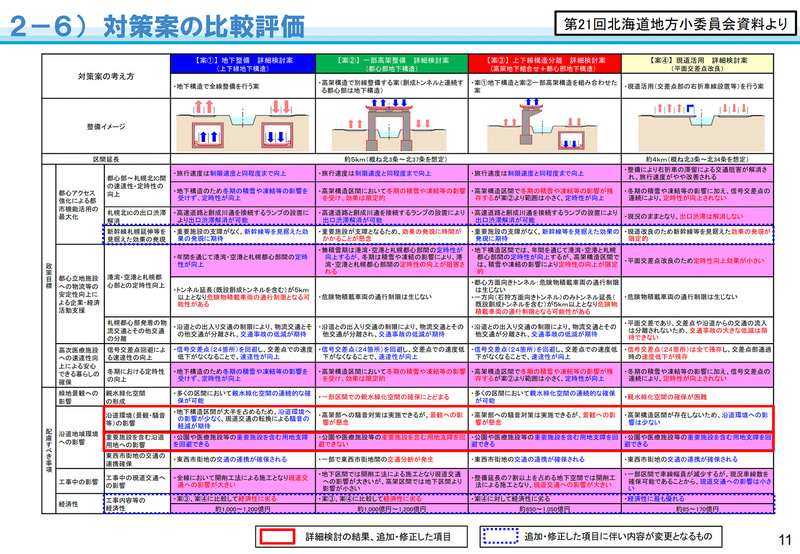Click the slide title 対策案の比較評価
Viewport: 800px width, 554px height.
coord(204,26)
